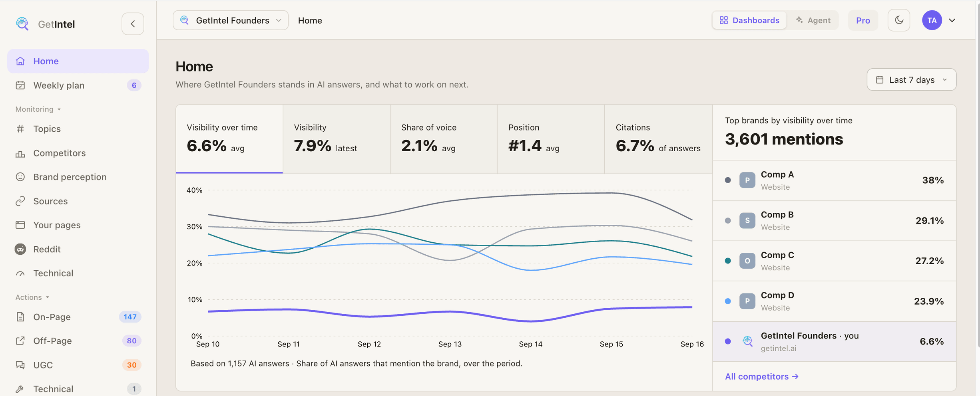
Task: Click the 3,601 mentions heading
Action: pos(784,139)
